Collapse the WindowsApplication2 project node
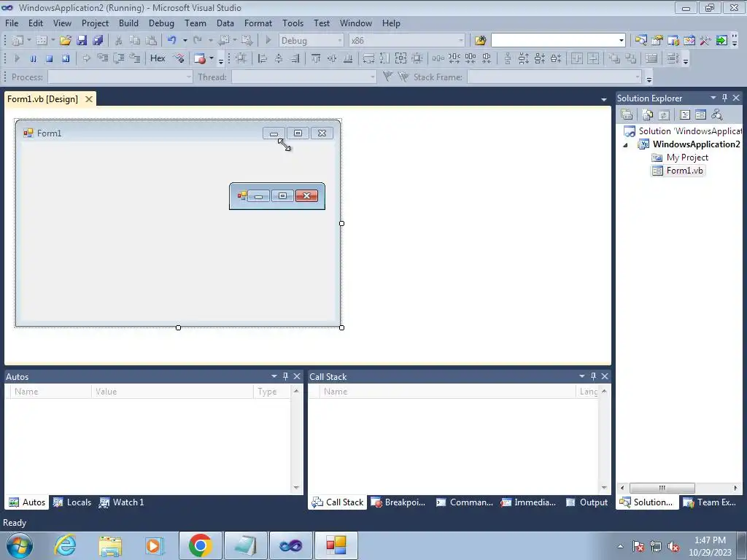The height and width of the screenshot is (560, 747). coord(625,145)
